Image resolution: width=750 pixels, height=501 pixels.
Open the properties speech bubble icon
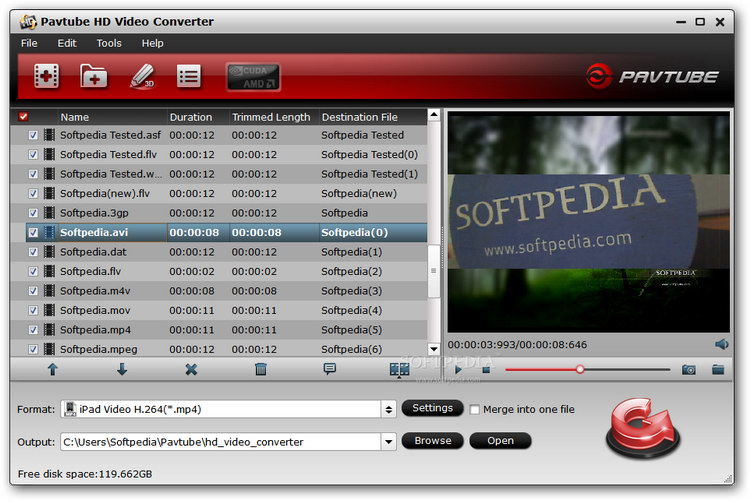pyautogui.click(x=330, y=368)
